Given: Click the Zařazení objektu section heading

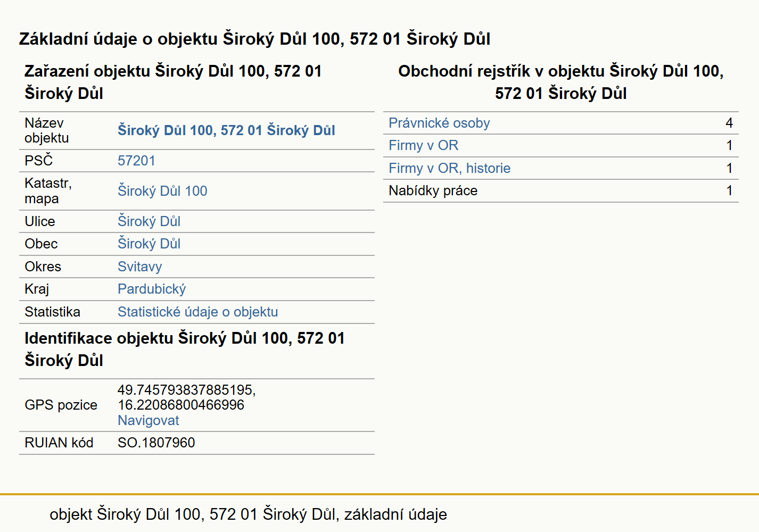Looking at the screenshot, I should click(x=173, y=82).
